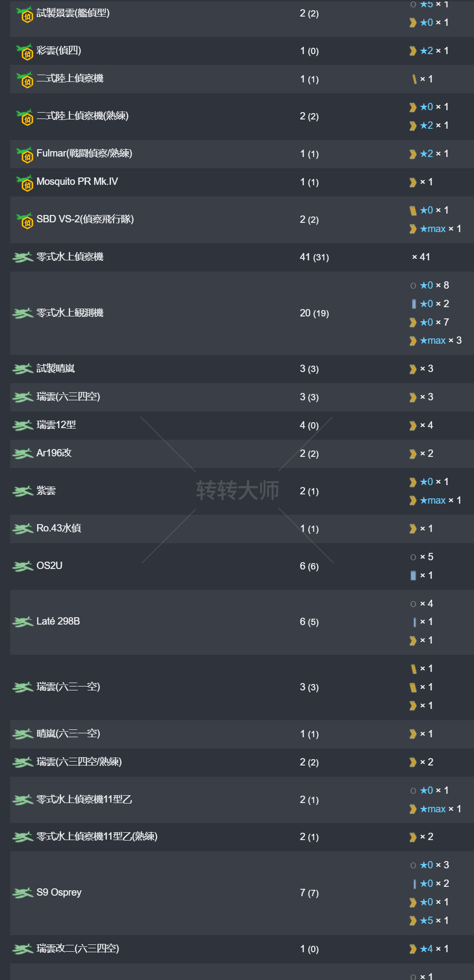Click the blue bars proficiency icon in OS2U row

[x=413, y=576]
